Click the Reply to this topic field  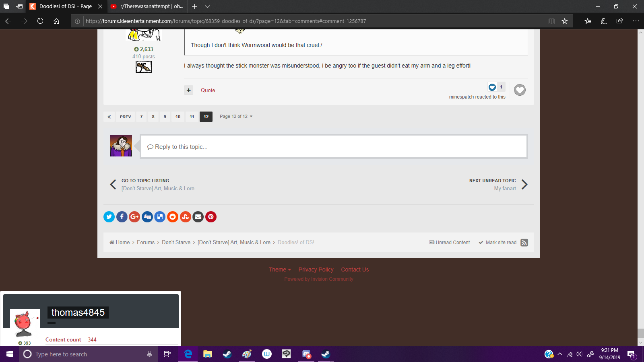point(334,147)
